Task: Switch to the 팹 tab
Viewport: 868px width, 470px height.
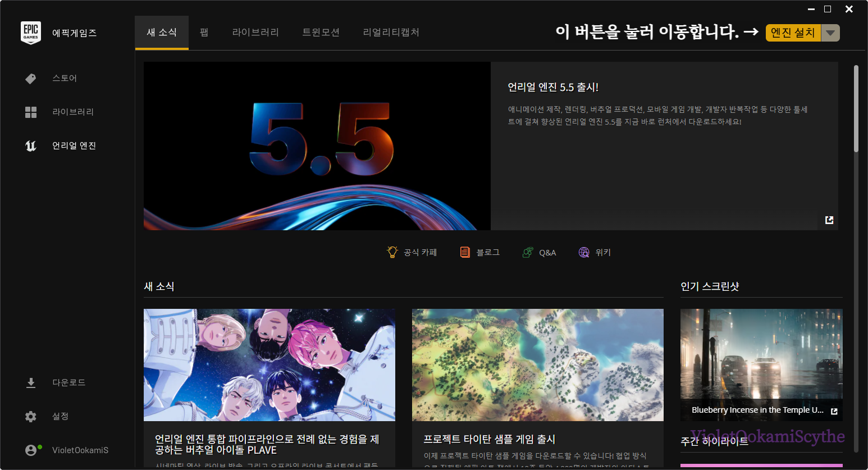Action: point(204,33)
